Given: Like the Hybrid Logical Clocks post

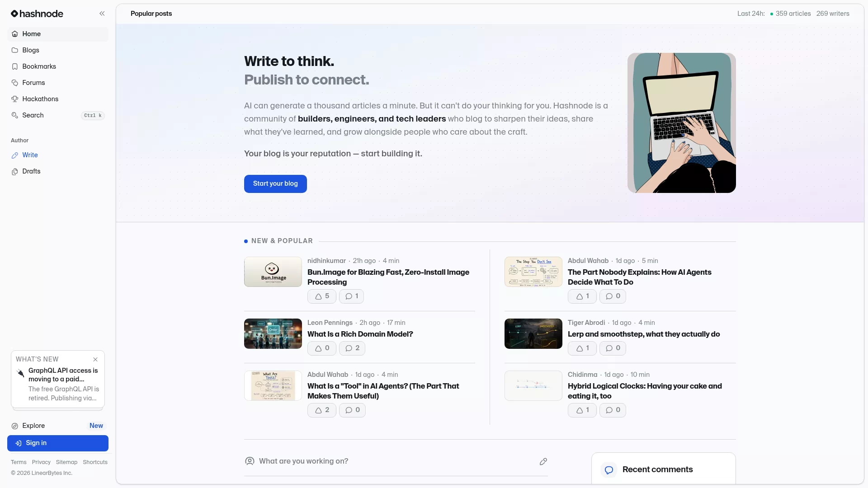Looking at the screenshot, I should (x=582, y=410).
